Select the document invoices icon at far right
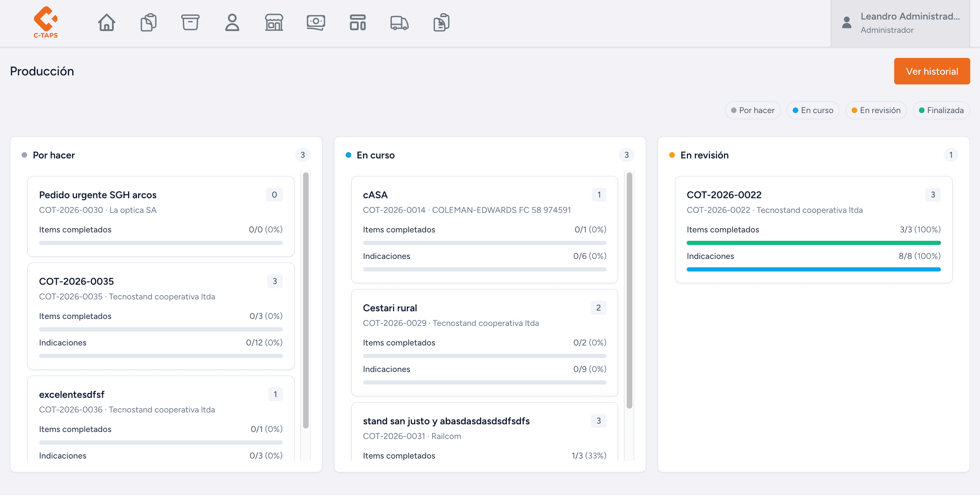 click(x=441, y=23)
